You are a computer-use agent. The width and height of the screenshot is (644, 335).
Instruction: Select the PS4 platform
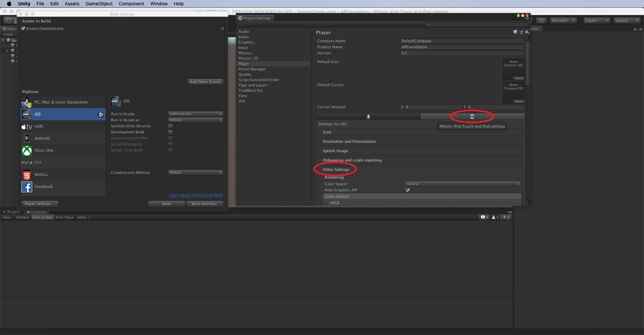(63, 162)
